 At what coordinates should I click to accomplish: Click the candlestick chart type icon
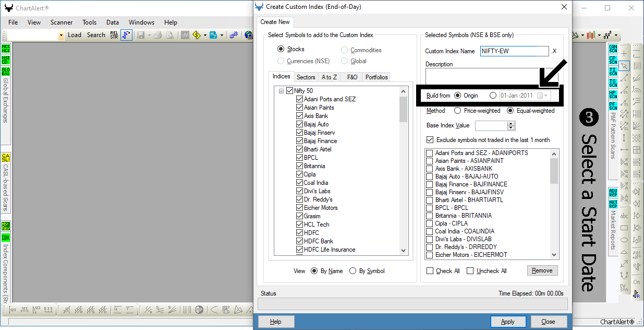point(591,35)
